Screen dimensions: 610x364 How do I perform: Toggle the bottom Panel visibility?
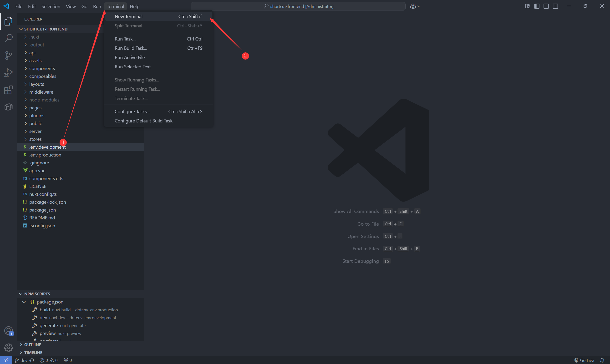[x=546, y=6]
